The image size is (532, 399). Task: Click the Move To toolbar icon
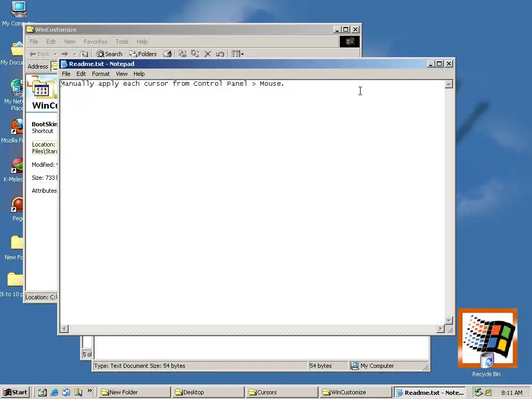click(x=182, y=54)
